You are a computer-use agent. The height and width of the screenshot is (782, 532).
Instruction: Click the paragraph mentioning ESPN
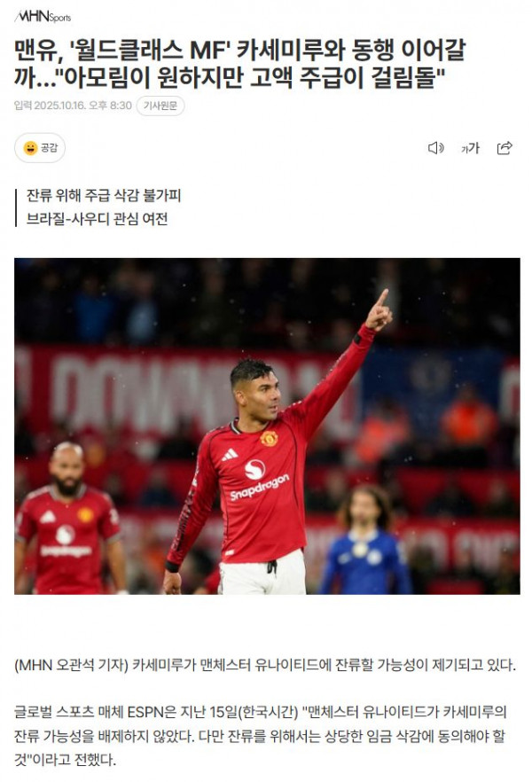pos(261,736)
